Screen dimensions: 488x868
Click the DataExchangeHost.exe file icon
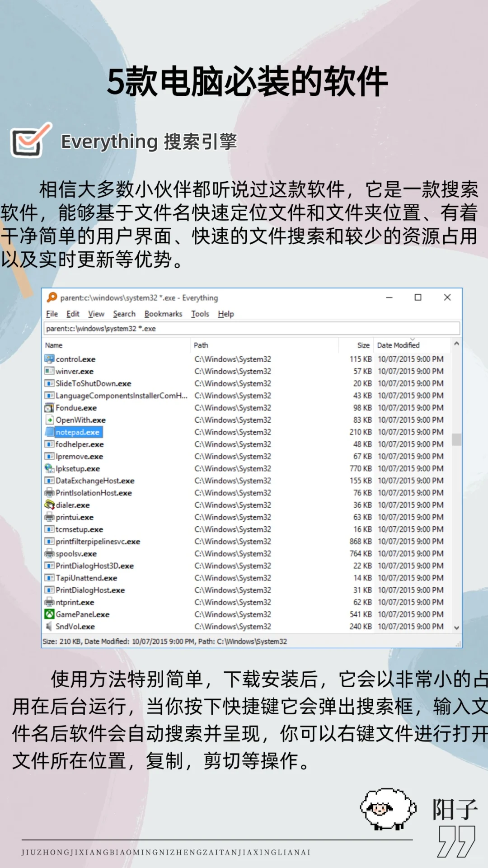tap(49, 481)
